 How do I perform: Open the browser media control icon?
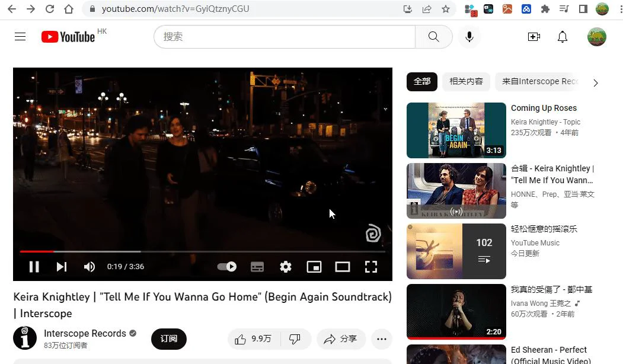[564, 9]
